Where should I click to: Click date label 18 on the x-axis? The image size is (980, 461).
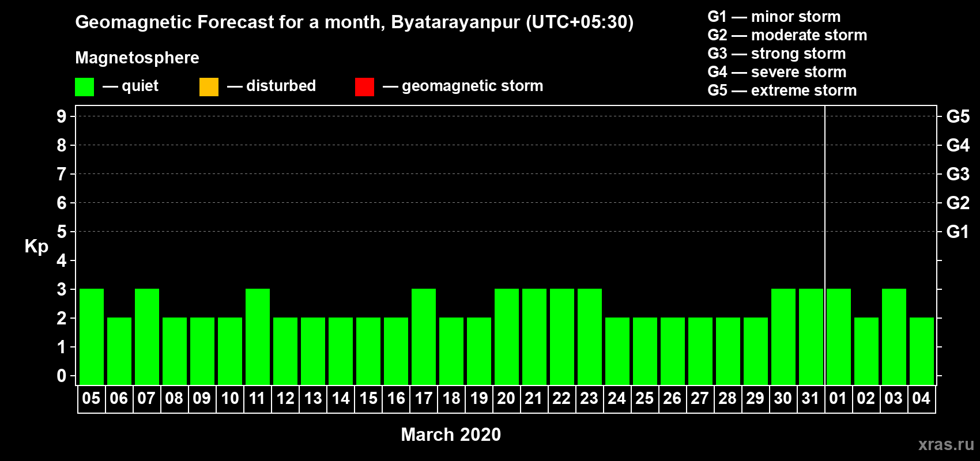tap(451, 399)
